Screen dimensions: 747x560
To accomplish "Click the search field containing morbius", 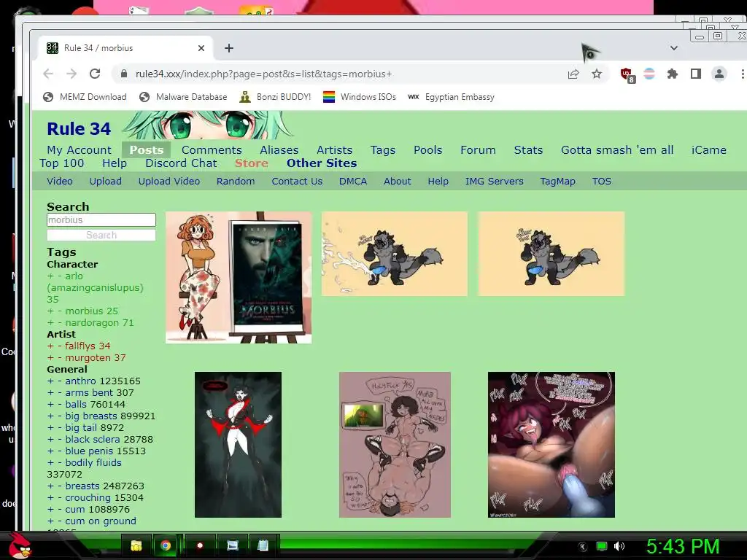I will tap(101, 220).
